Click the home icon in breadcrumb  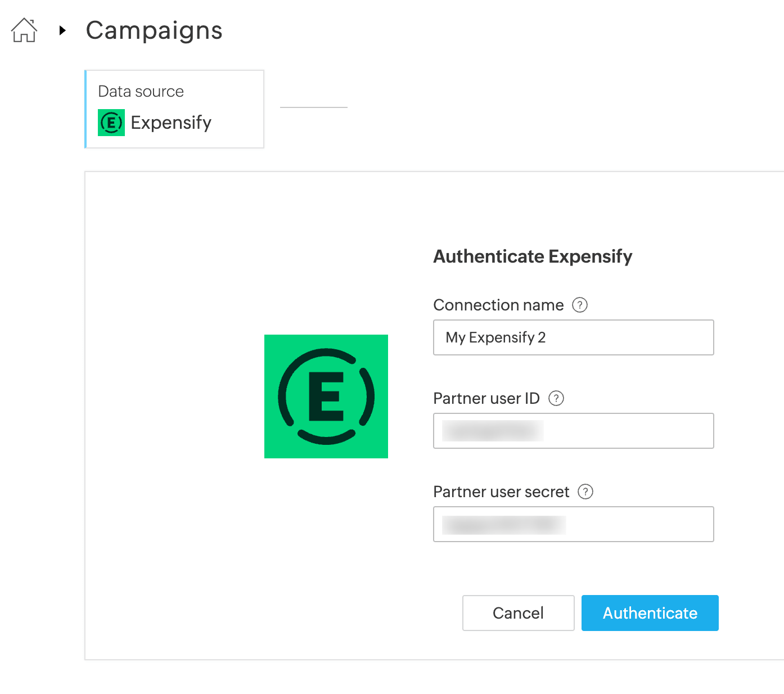[x=24, y=30]
